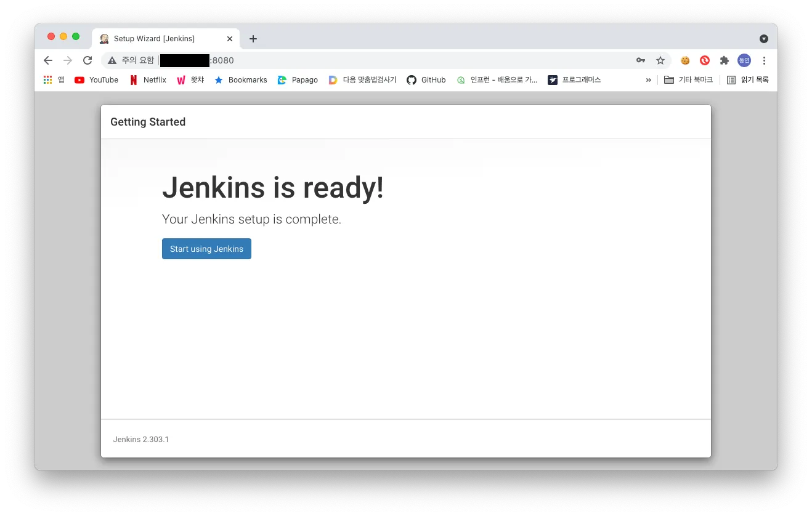Select the Setup Wizard [Jenkins] tab
The height and width of the screenshot is (516, 812).
[166, 39]
